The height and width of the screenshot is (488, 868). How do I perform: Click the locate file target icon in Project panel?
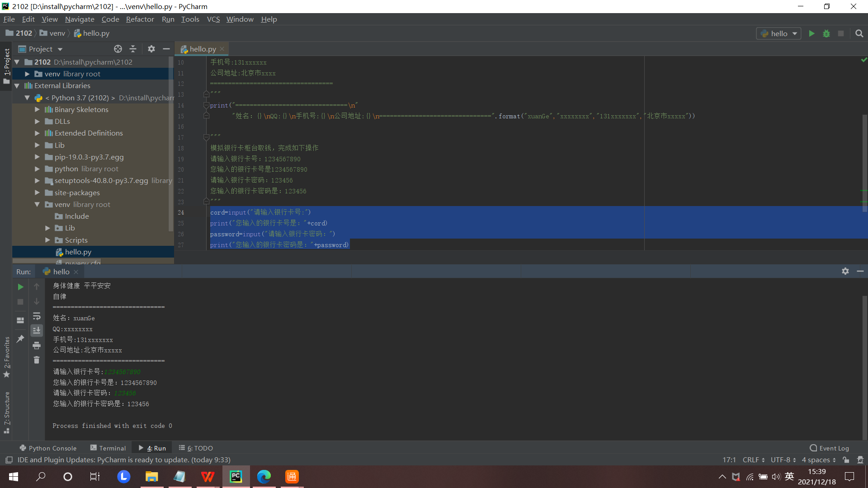tap(118, 49)
